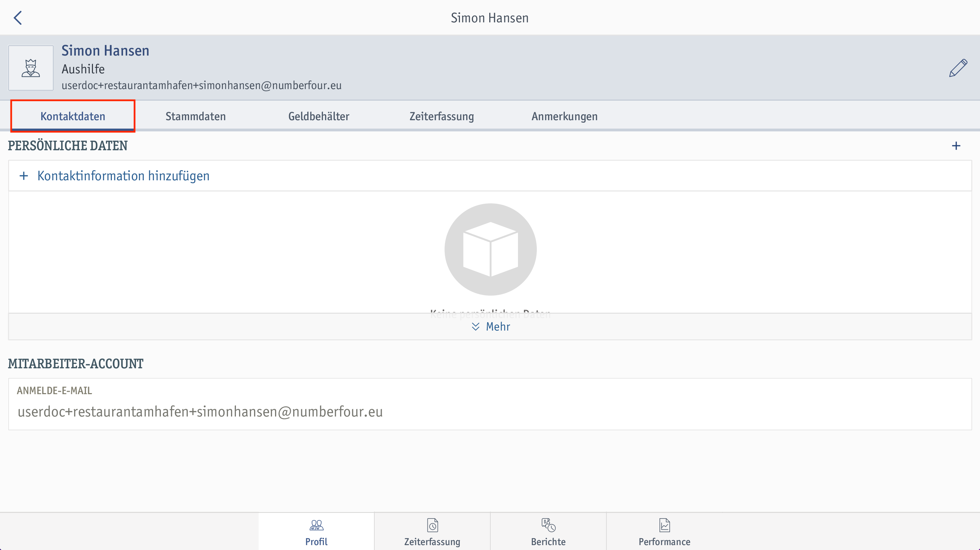Click the plus icon next to Persönliche Daten
The image size is (980, 550).
[957, 145]
